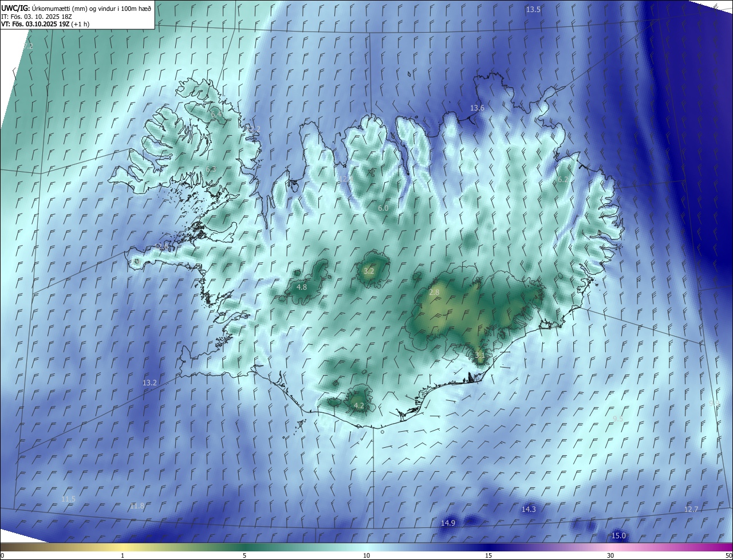Click the initial time line 'IT: Fös. 03. 10. 2025 18Z'
Screen dimensions: 733x560
coord(36,16)
